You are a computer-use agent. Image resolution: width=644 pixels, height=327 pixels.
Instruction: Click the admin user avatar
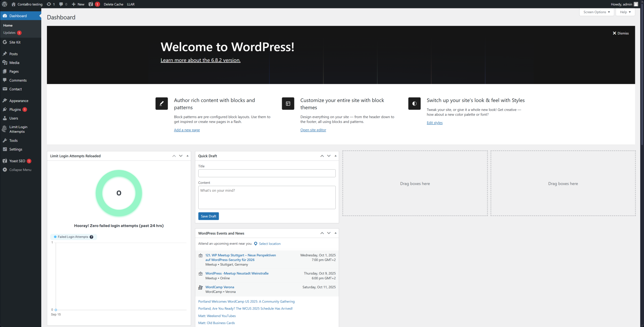click(x=636, y=4)
